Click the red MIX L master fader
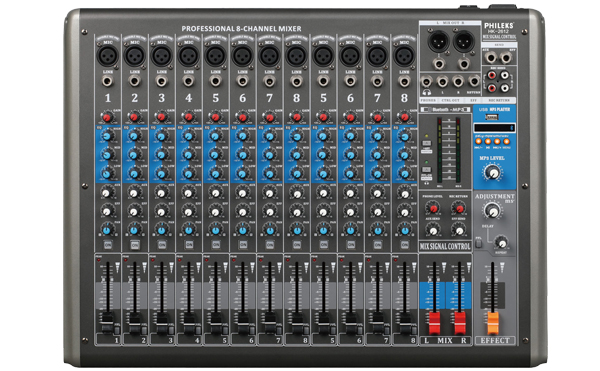This screenshot has height=371, width=600. (434, 322)
